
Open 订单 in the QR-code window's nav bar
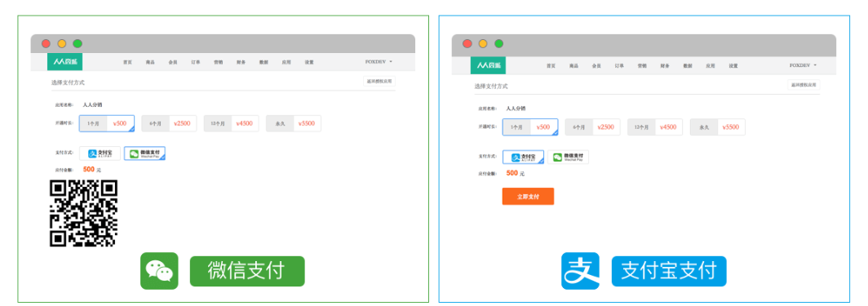[196, 63]
